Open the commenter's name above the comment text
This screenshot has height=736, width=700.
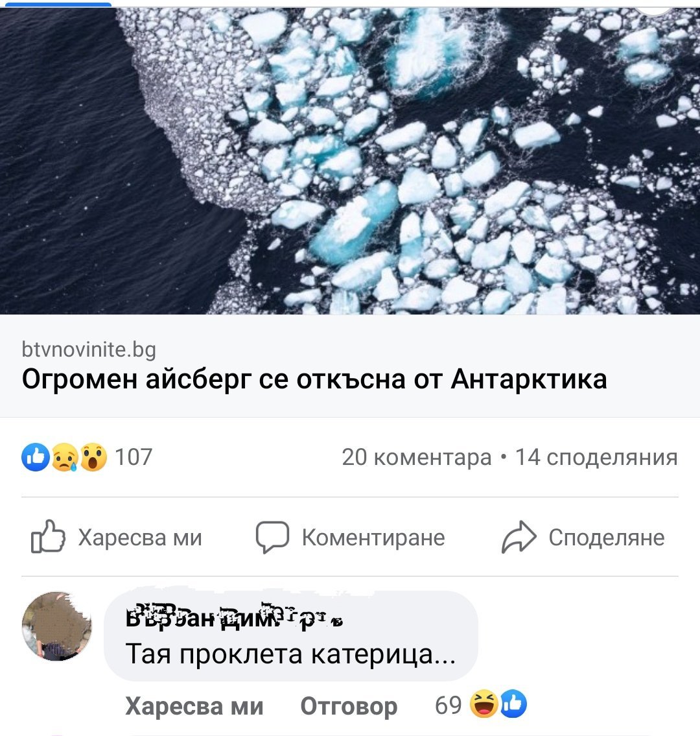click(x=235, y=618)
